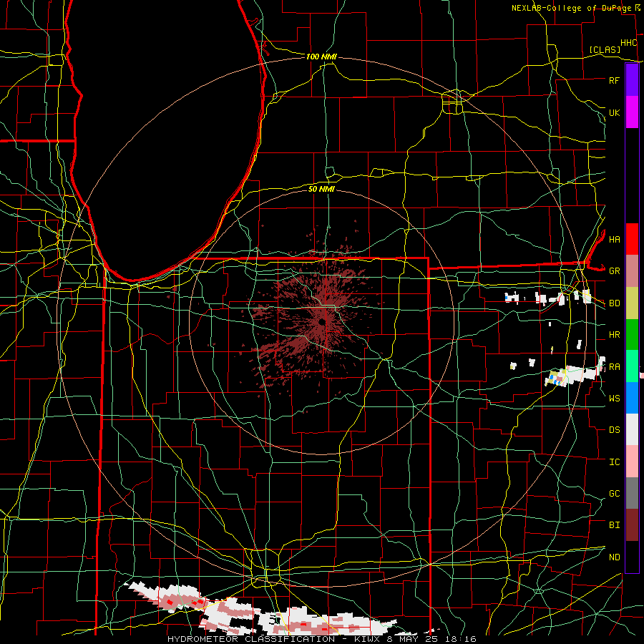Viewport: 644px width, 644px height.
Task: Click the dusty pink GR color swatch
Action: pyautogui.click(x=632, y=270)
